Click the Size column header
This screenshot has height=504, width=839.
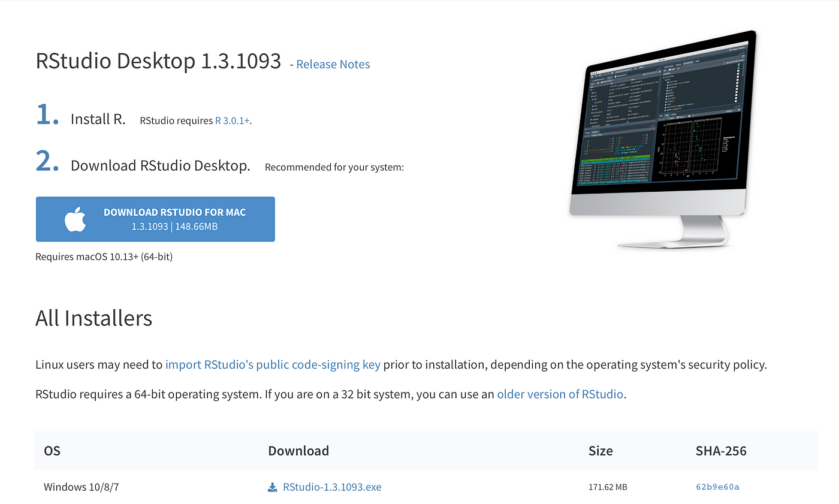pyautogui.click(x=600, y=451)
